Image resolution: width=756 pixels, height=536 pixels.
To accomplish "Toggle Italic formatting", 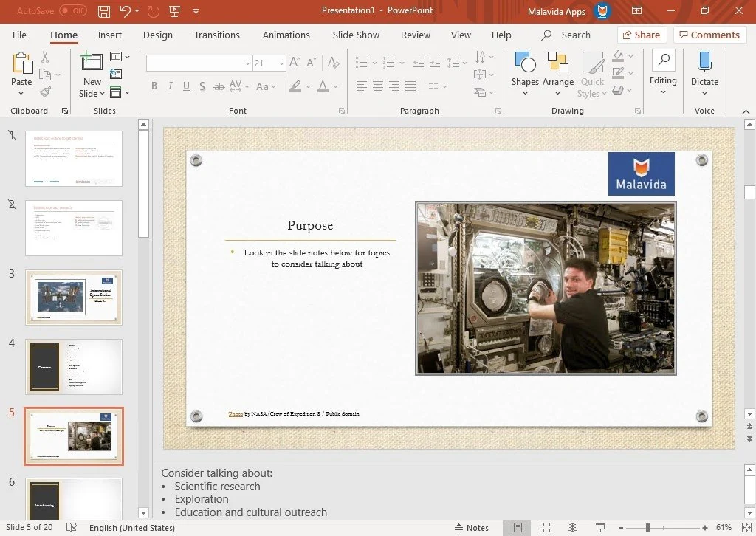I will click(171, 86).
